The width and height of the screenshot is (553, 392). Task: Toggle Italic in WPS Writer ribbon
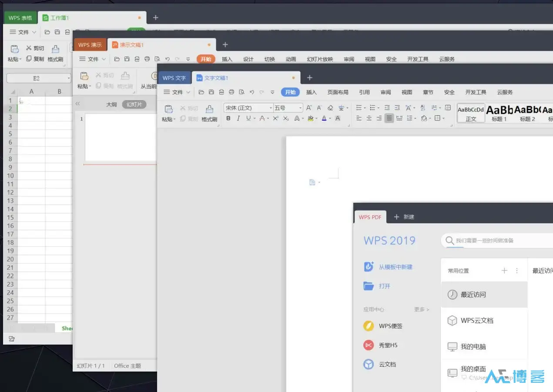238,118
